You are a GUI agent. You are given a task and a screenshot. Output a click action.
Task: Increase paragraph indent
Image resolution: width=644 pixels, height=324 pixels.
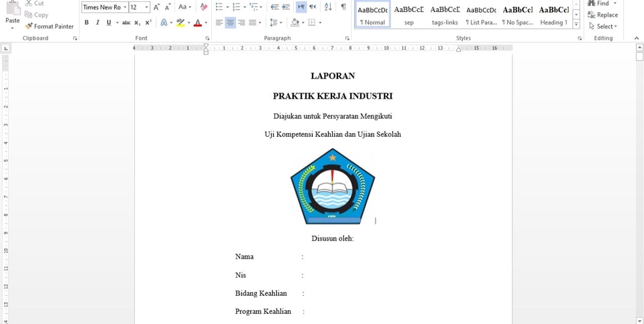286,7
